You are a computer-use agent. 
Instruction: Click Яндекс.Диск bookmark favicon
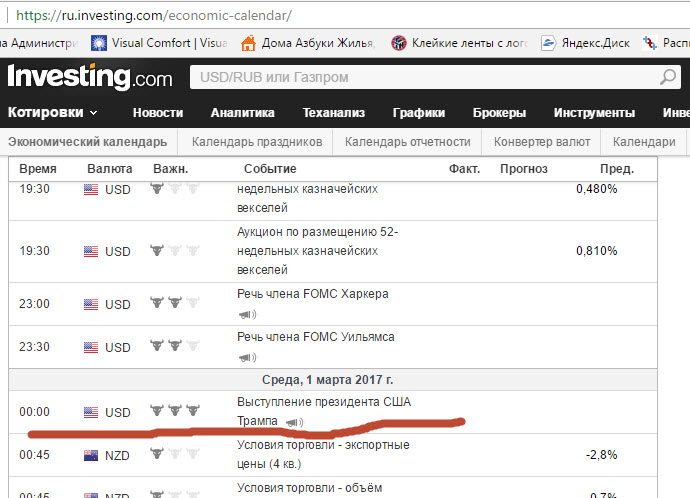[548, 43]
